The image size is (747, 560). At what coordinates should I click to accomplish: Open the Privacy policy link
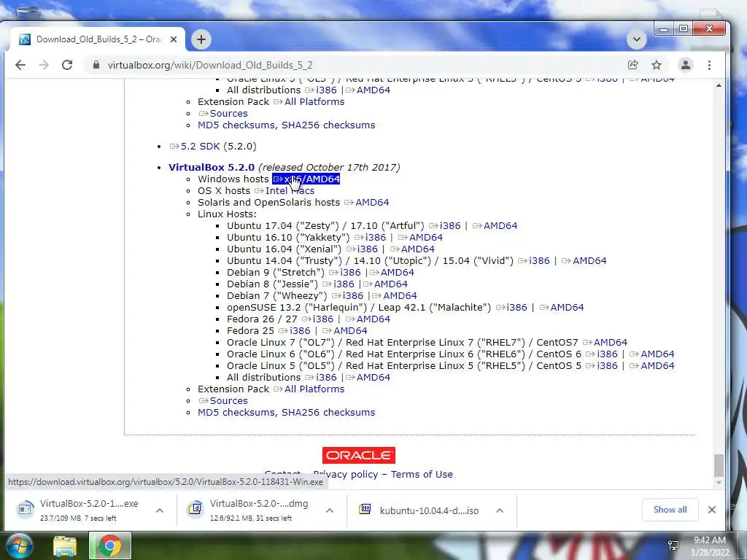[x=345, y=474]
